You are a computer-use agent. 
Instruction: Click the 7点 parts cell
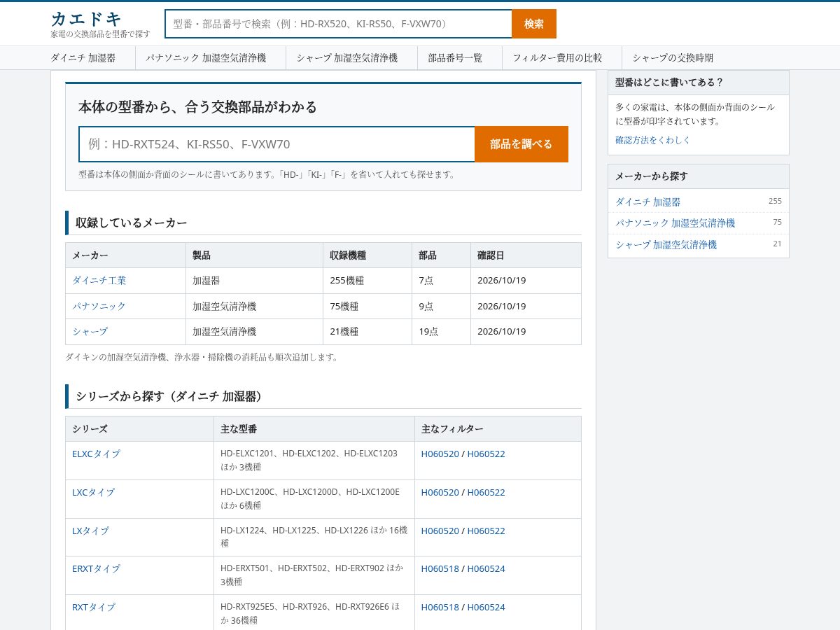pyautogui.click(x=442, y=281)
